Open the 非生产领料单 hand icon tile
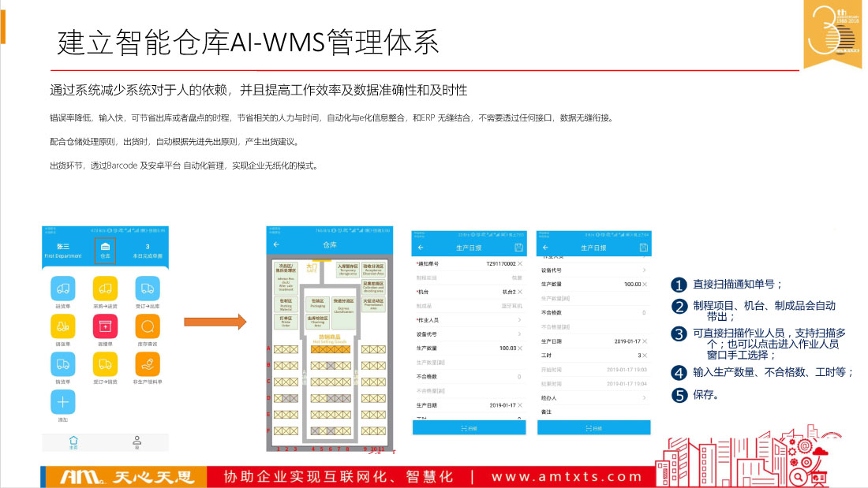The width and height of the screenshot is (868, 488). coord(147,363)
